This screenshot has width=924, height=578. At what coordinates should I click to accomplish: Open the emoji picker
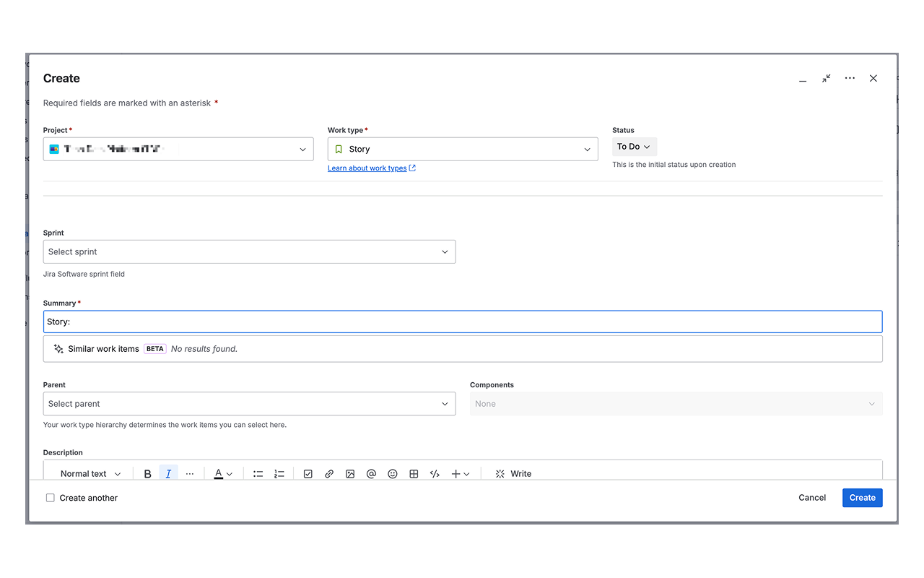point(393,474)
